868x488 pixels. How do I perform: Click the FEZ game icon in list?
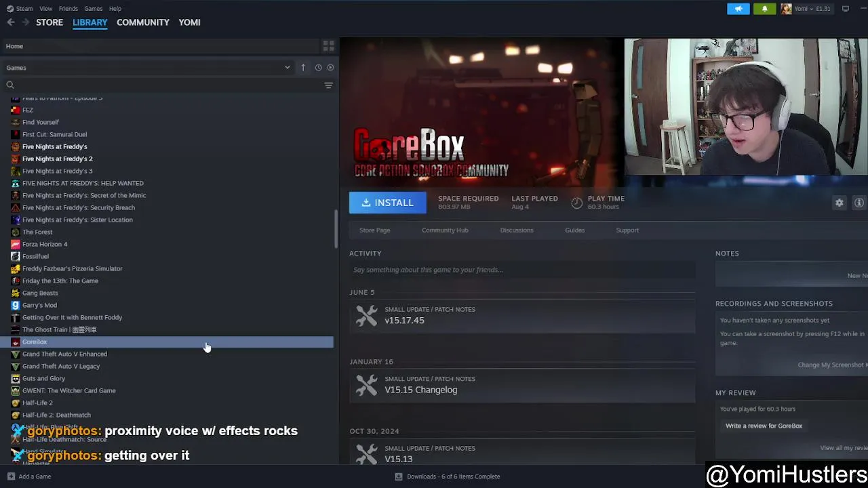[15, 110]
